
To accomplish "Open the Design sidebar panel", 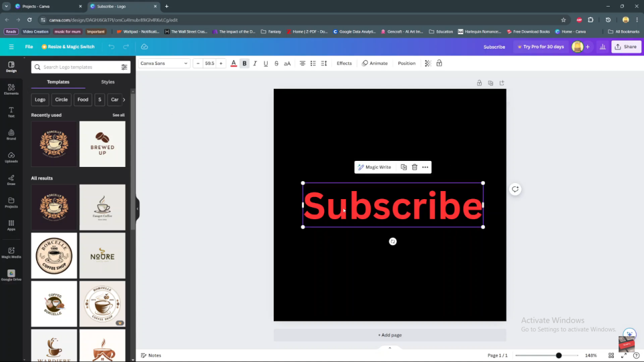I will coord(11,67).
